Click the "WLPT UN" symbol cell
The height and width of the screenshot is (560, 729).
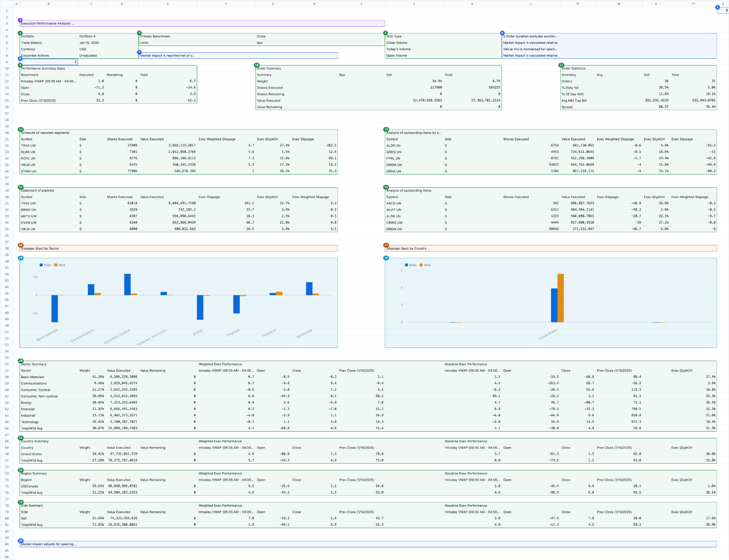click(x=414, y=210)
